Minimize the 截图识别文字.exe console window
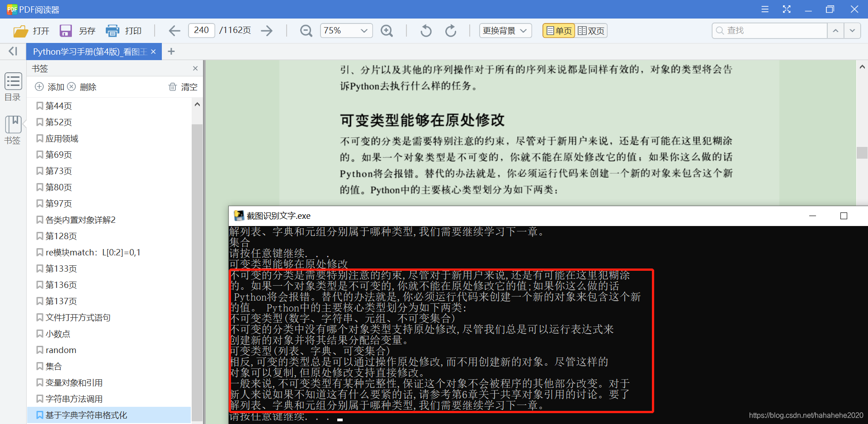 pos(812,216)
